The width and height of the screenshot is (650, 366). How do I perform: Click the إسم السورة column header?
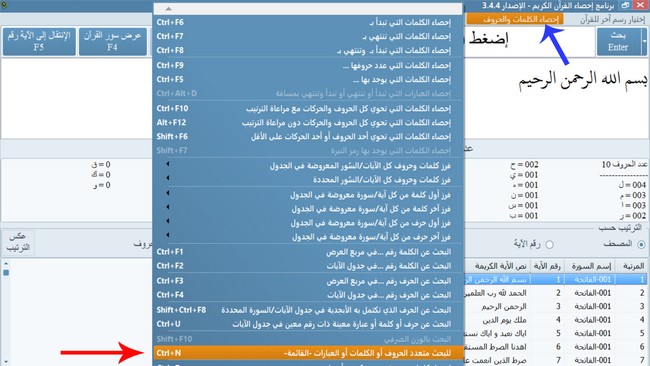pos(591,266)
